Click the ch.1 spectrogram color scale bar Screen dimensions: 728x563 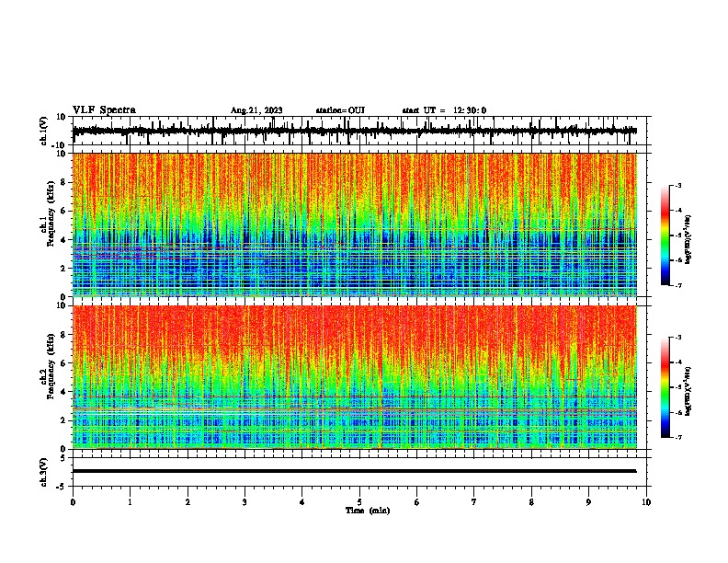click(x=665, y=236)
